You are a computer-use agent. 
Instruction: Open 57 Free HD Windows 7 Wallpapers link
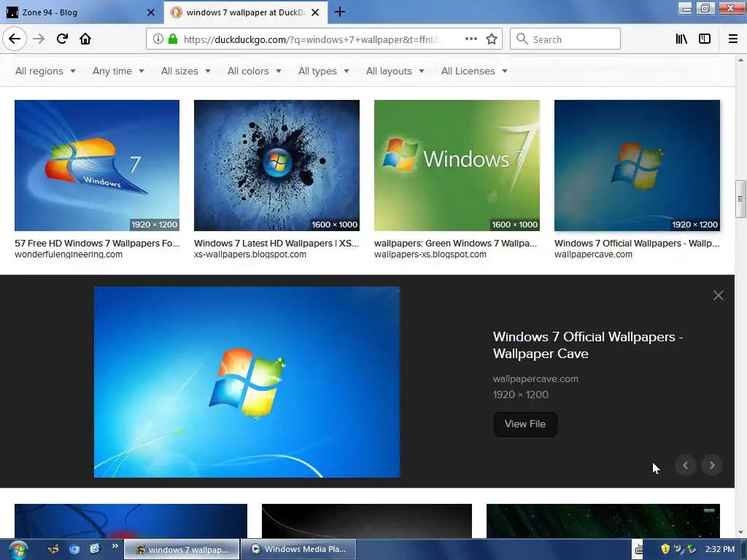pyautogui.click(x=97, y=244)
